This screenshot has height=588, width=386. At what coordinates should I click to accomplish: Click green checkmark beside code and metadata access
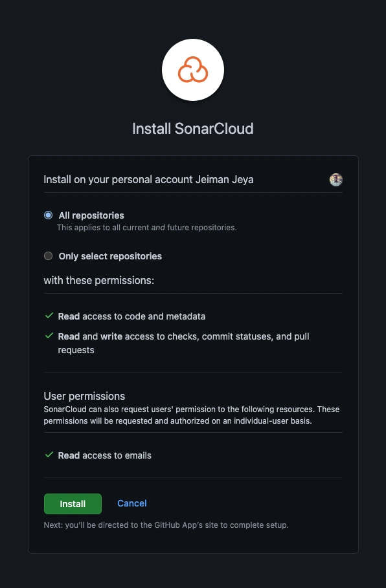tap(49, 316)
